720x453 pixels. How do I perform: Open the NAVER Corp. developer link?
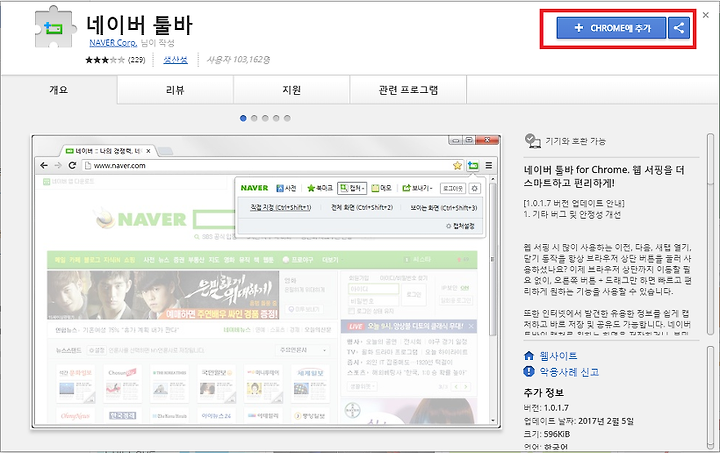pos(113,43)
